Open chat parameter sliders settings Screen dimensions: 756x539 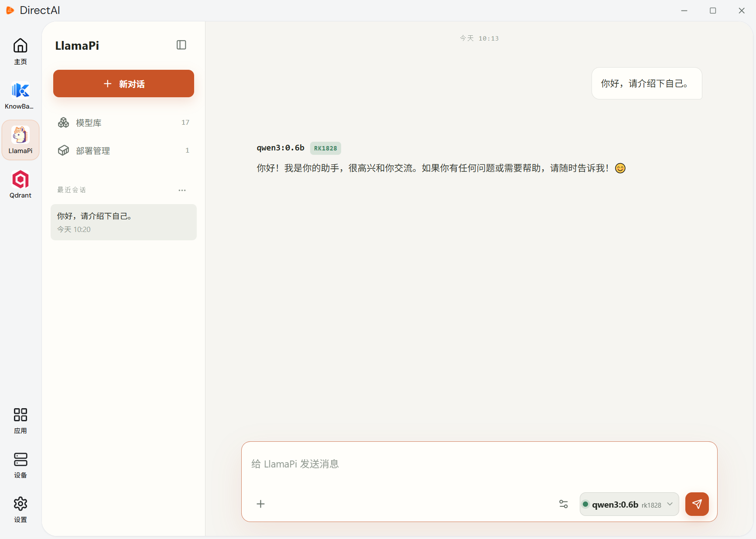click(563, 504)
